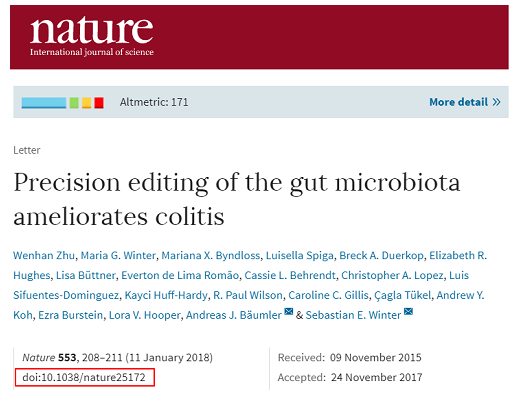Click the red Altmetric square
522x396 pixels.
pos(99,103)
